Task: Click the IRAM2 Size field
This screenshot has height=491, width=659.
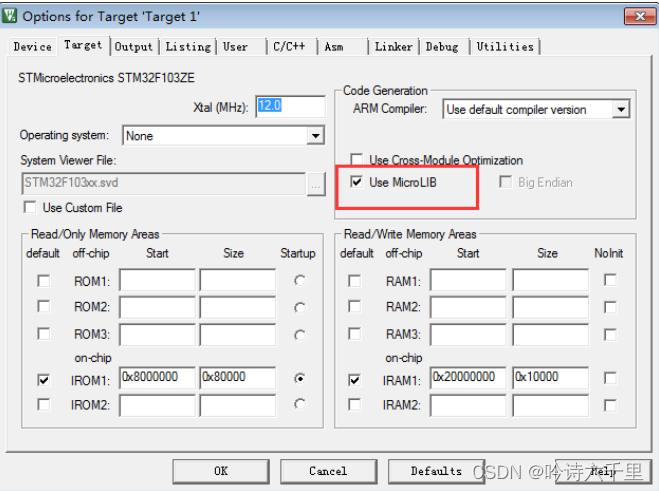Action: (x=551, y=405)
